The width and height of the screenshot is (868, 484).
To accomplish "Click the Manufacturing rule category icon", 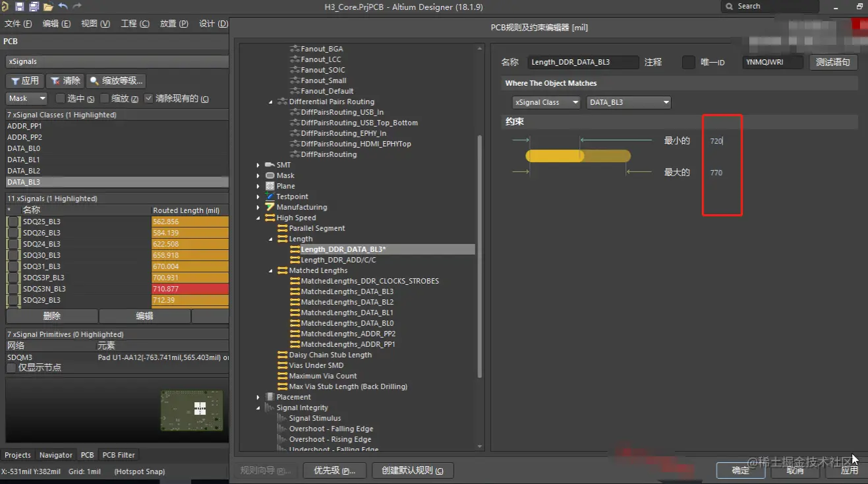I will [270, 207].
